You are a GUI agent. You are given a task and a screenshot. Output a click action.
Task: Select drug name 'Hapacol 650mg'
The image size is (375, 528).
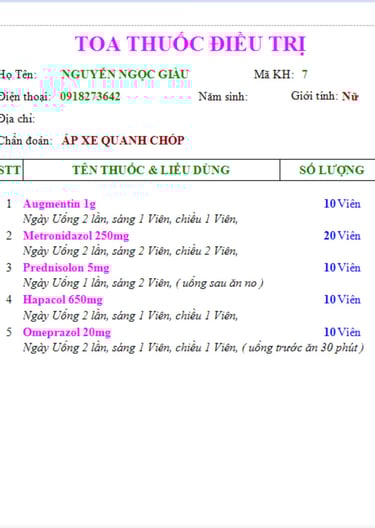tap(63, 299)
